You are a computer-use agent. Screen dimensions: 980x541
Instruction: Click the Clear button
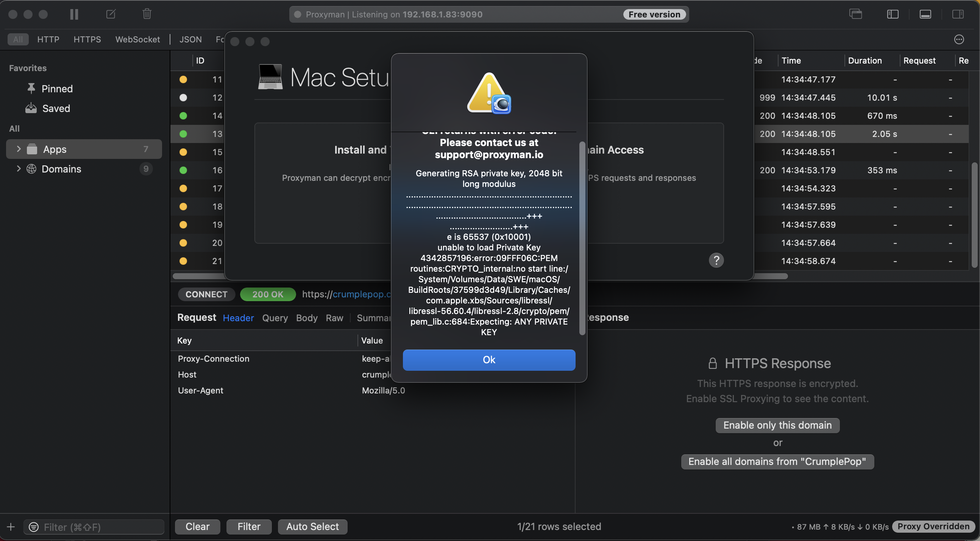click(x=197, y=527)
